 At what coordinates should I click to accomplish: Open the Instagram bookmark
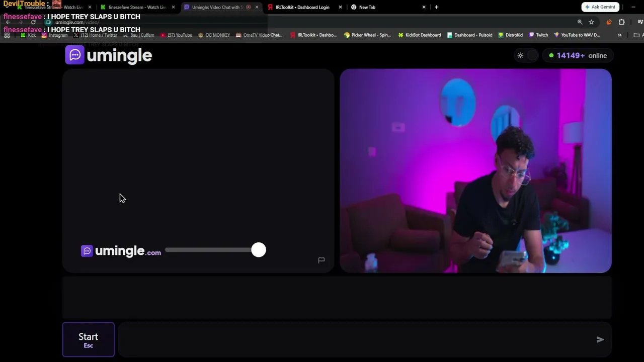55,35
